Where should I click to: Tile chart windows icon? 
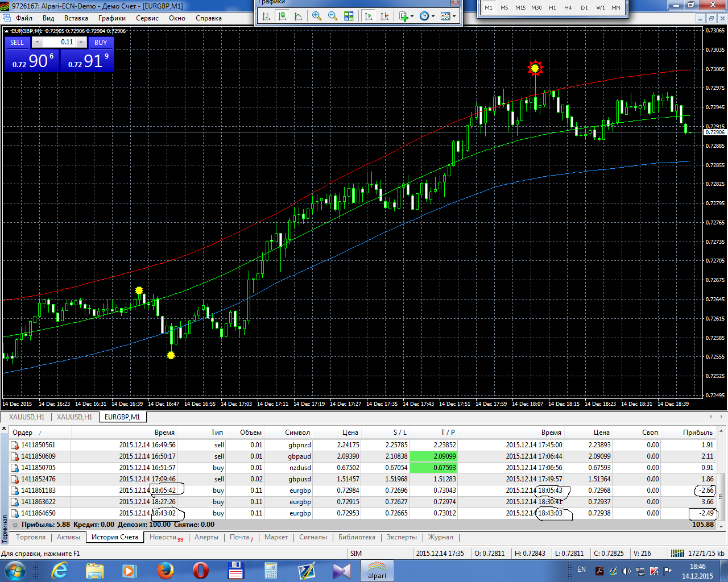tap(349, 16)
